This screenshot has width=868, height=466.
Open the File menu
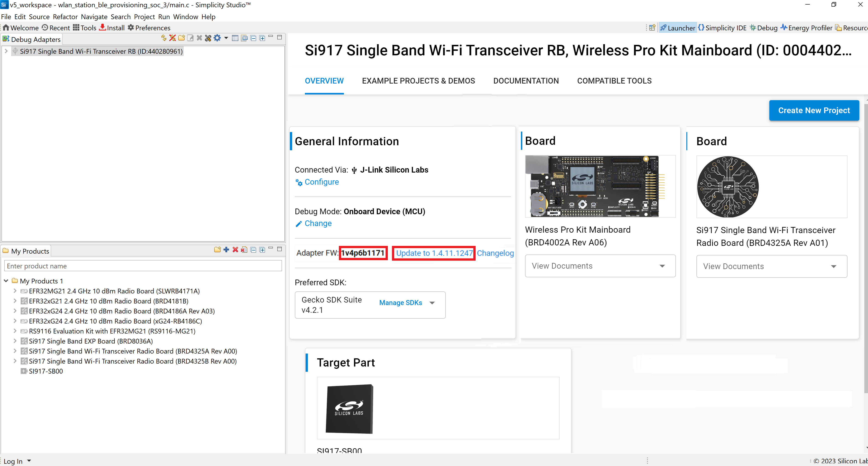(6, 16)
